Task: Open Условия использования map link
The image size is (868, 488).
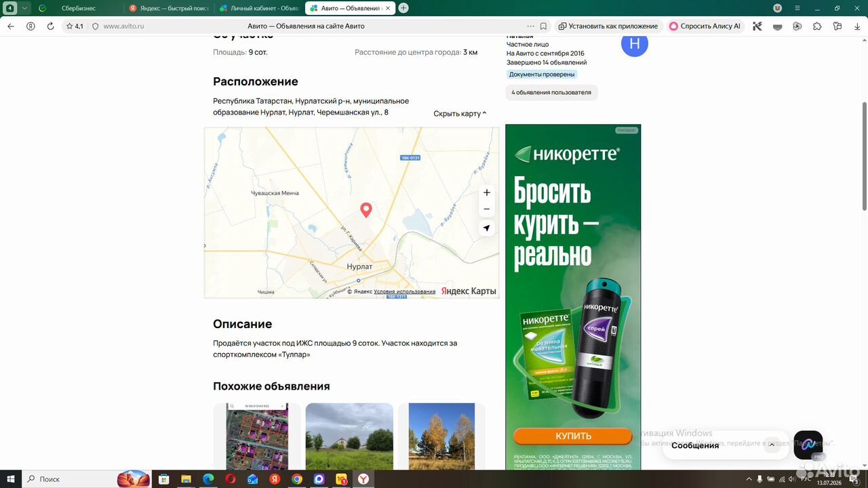Action: click(405, 291)
